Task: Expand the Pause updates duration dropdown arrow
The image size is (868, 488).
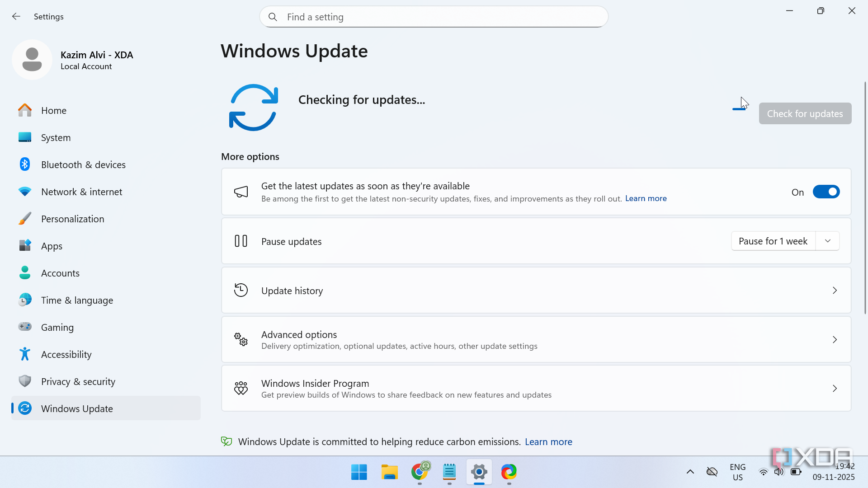Action: tap(828, 241)
